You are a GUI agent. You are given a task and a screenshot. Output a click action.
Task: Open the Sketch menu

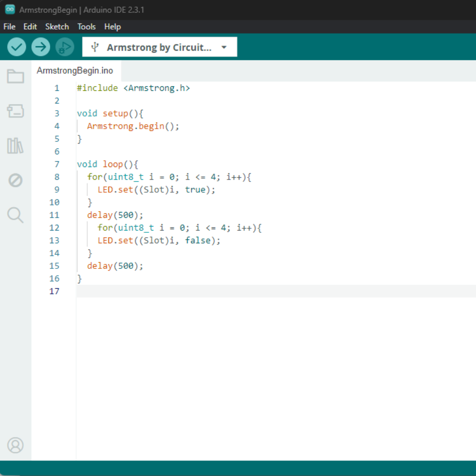(57, 27)
